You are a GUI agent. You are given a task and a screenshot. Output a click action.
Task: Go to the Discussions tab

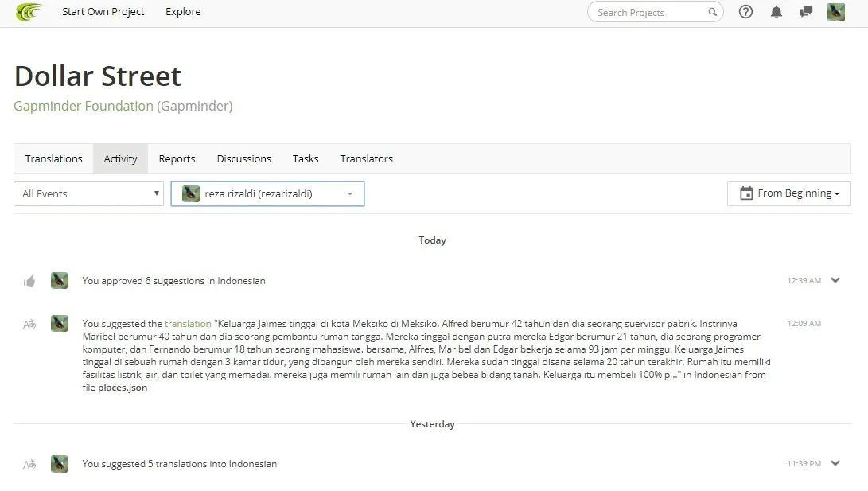pos(244,159)
